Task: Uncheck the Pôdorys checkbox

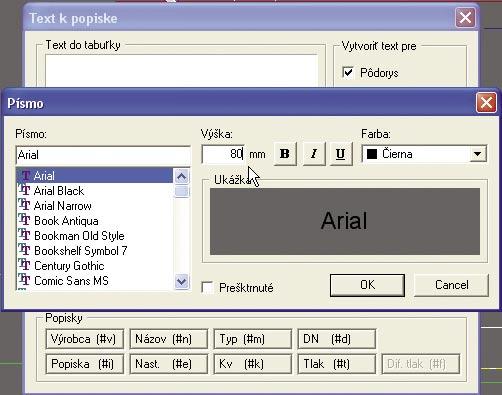Action: point(348,72)
